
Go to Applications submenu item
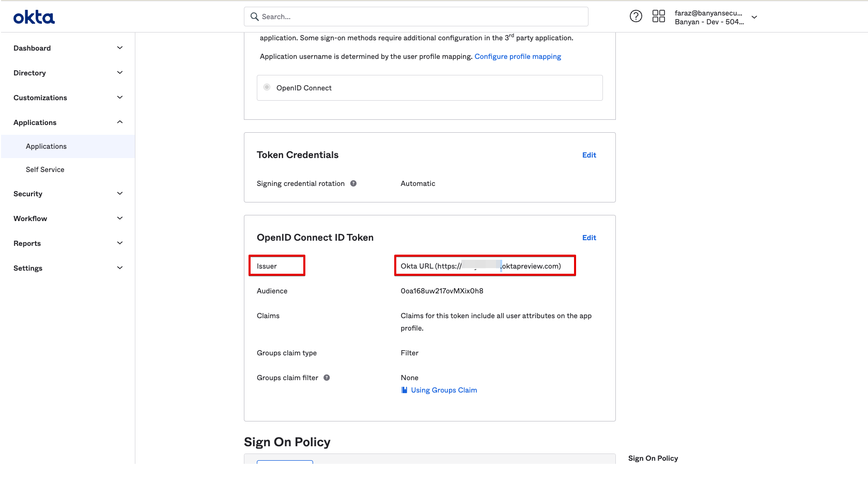click(47, 146)
